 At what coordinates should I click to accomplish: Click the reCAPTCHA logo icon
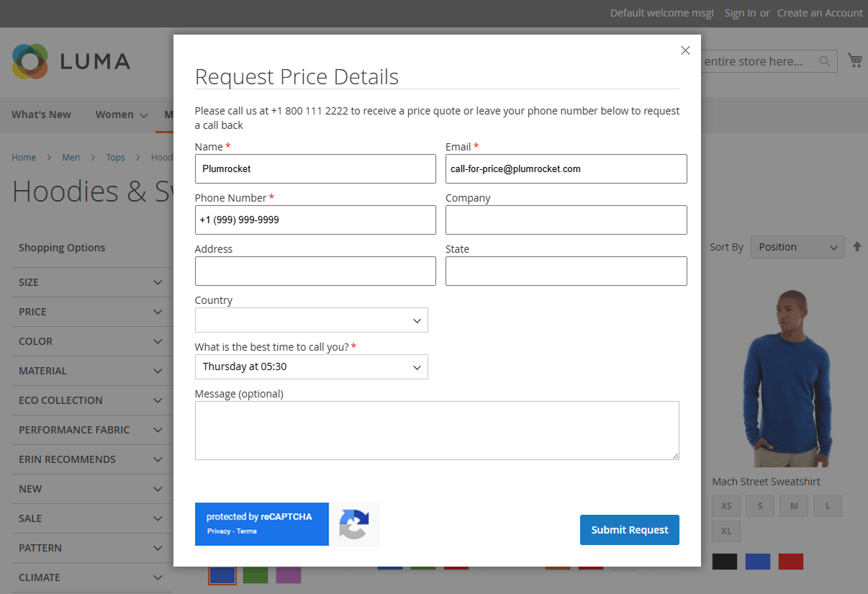tap(353, 524)
